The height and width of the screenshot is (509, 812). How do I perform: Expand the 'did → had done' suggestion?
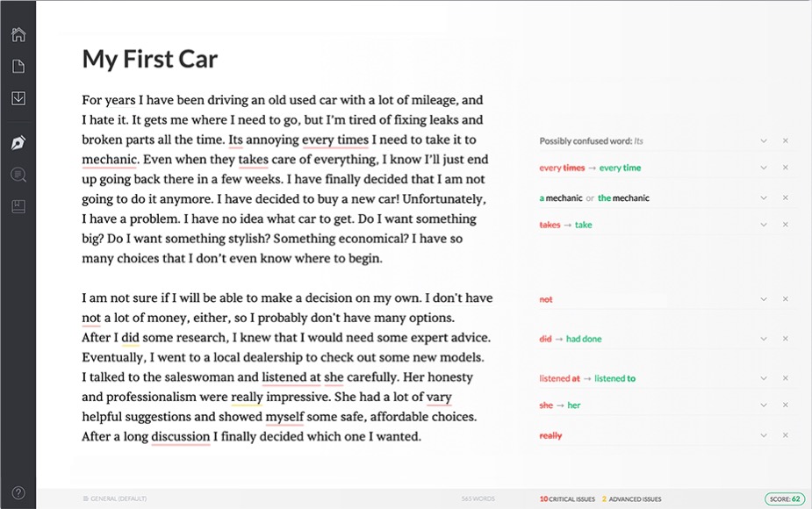pos(764,339)
